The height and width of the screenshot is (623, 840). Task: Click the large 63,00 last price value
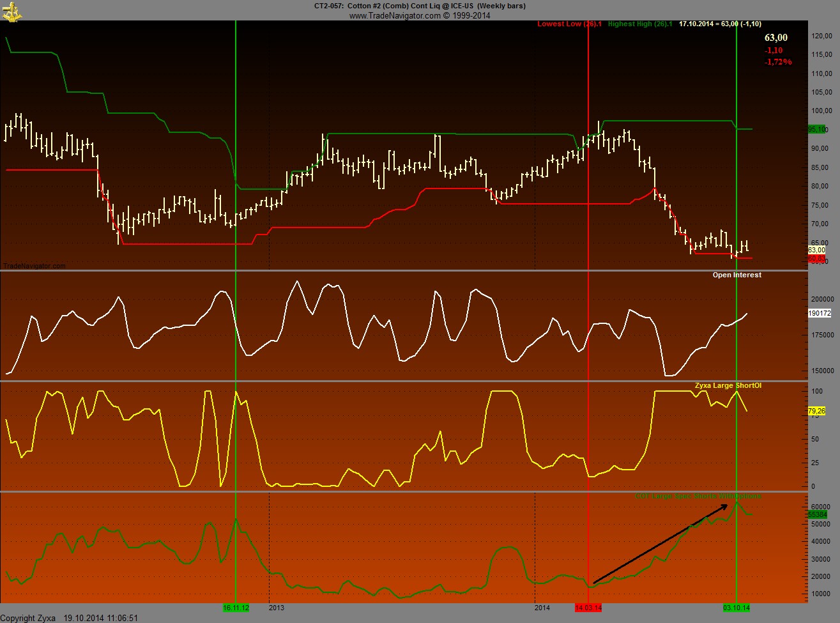(x=776, y=38)
